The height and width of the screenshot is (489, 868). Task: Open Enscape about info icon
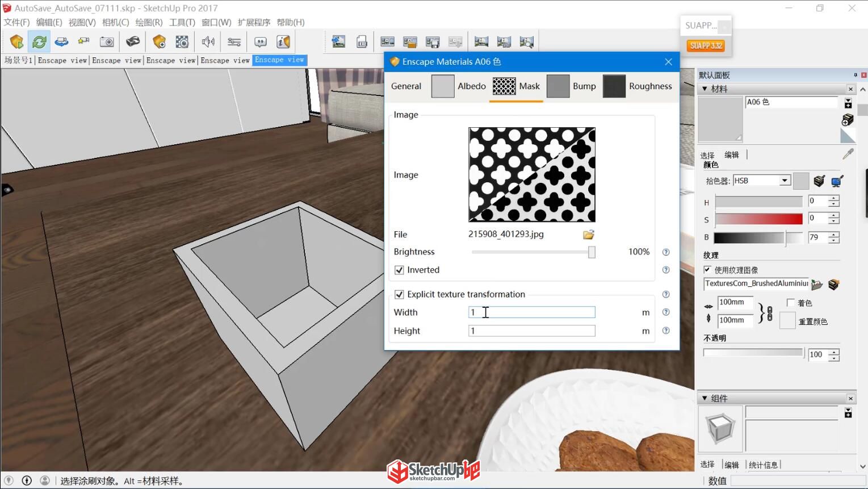click(283, 41)
